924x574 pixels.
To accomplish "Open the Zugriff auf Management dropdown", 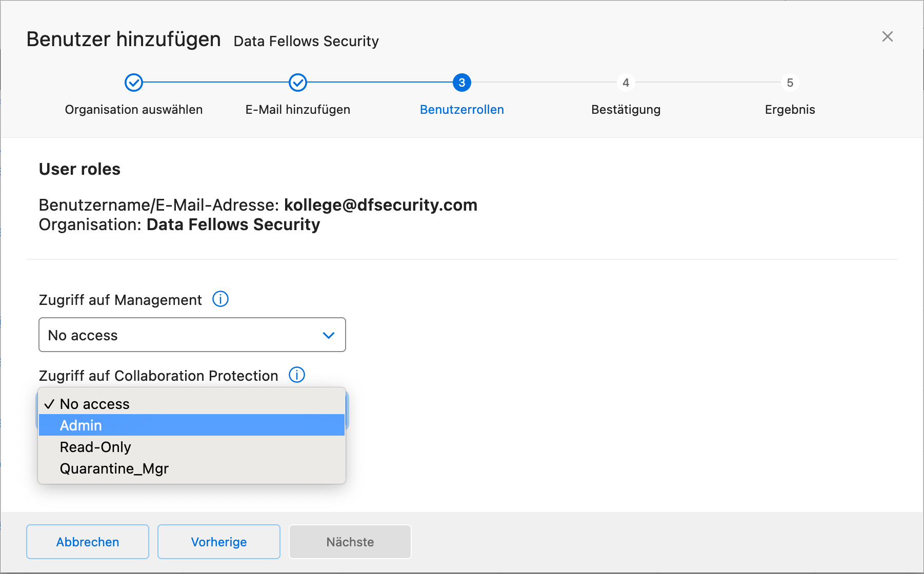I will click(192, 335).
